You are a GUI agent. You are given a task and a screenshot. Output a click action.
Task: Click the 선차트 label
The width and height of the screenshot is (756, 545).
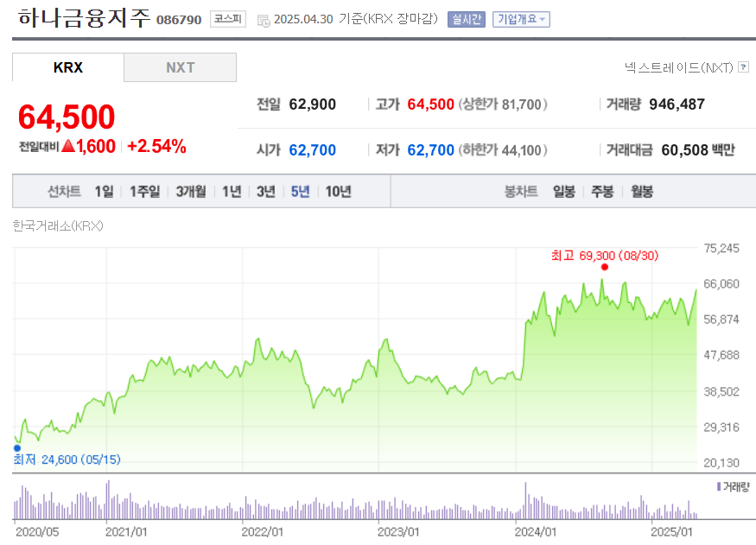pyautogui.click(x=64, y=191)
